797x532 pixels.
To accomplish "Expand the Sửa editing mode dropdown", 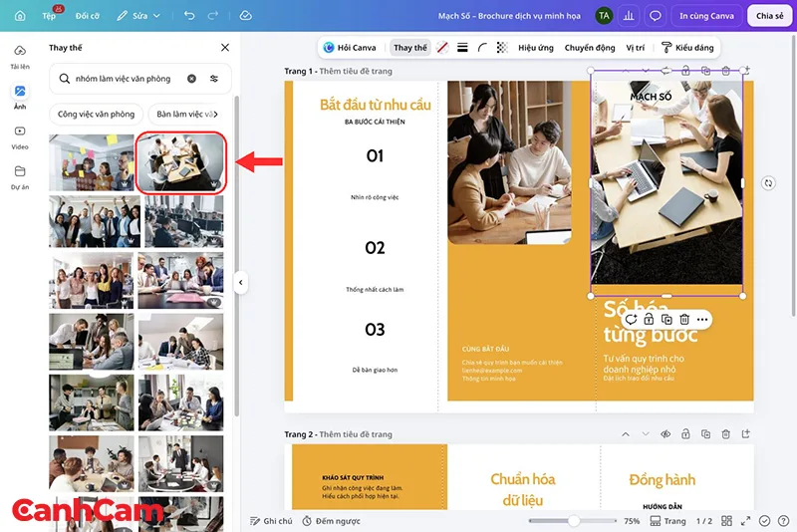I will [x=138, y=16].
